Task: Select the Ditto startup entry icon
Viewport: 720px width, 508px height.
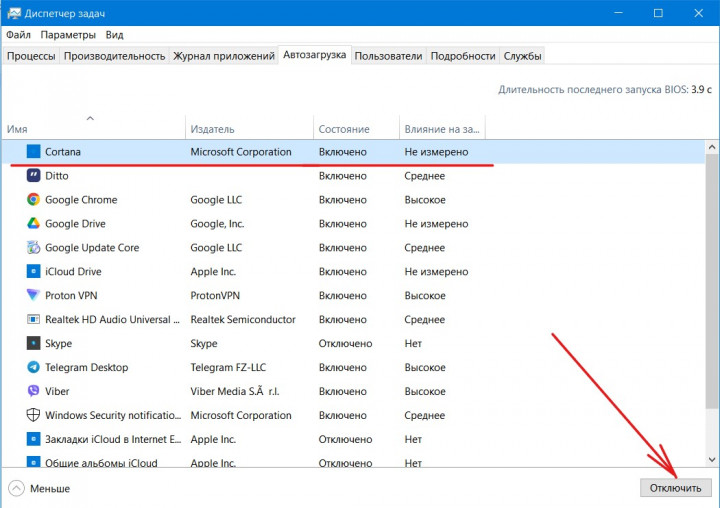Action: (33, 176)
